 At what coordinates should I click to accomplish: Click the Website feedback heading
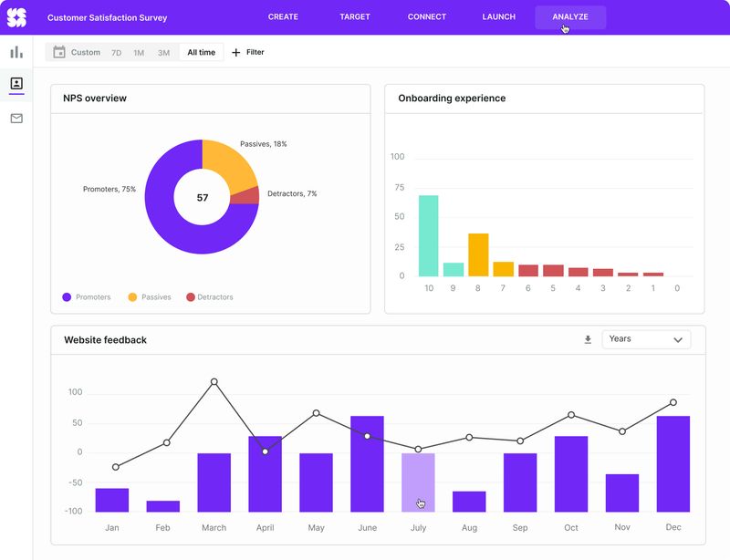105,340
